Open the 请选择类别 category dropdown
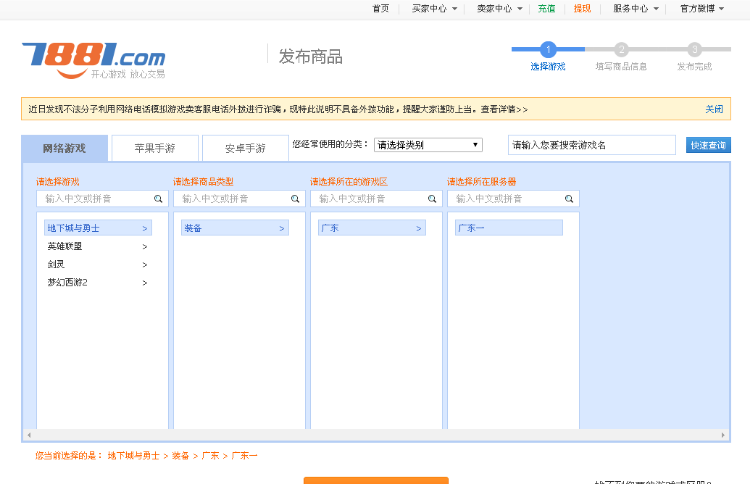Screen dimensions: 750x484 coord(428,145)
